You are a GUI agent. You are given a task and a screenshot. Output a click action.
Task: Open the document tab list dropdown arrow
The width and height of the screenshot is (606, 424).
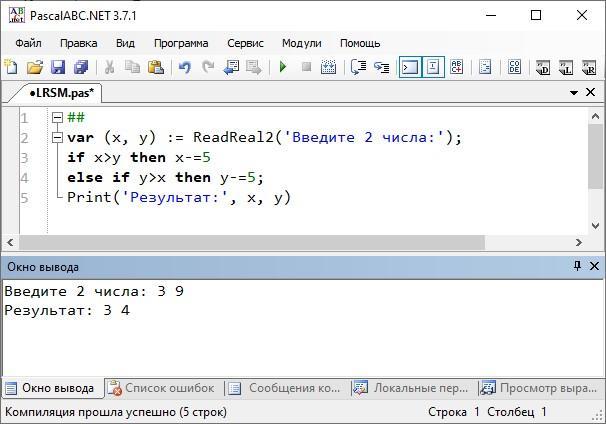[x=574, y=93]
